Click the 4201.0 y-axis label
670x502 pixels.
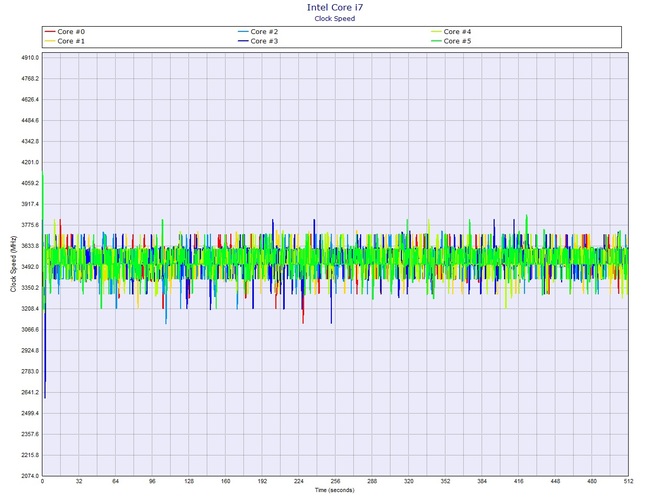tap(30, 162)
